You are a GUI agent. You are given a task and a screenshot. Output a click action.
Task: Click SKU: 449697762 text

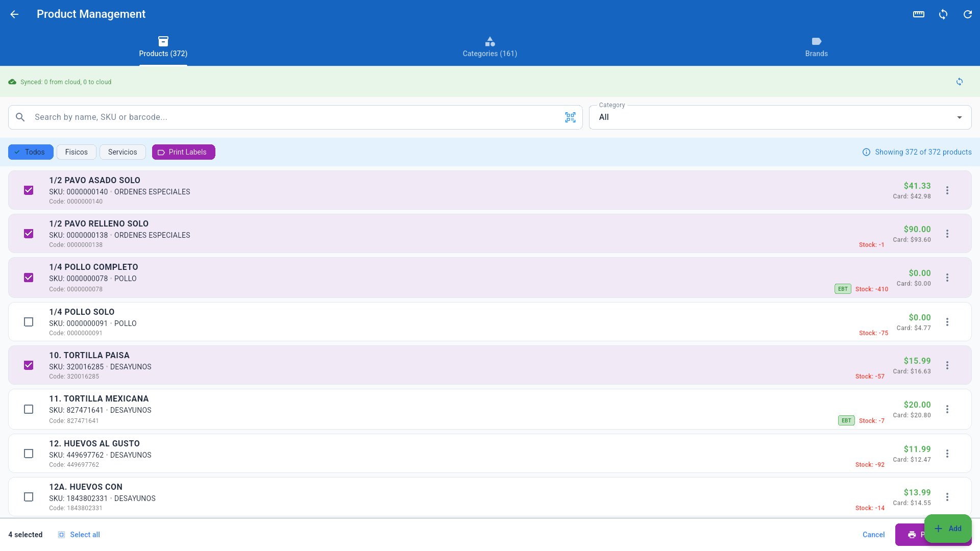point(76,455)
